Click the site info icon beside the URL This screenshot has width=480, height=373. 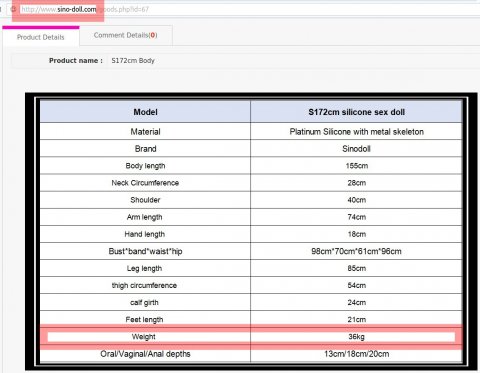[13, 9]
